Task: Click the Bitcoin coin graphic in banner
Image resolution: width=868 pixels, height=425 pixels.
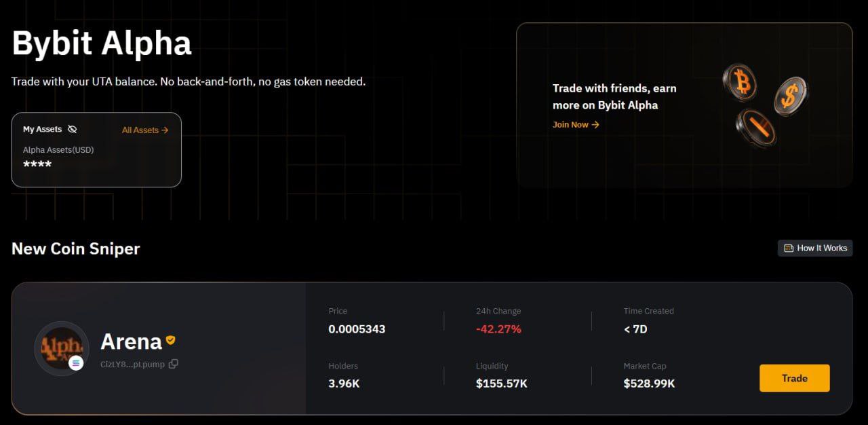Action: (x=740, y=83)
